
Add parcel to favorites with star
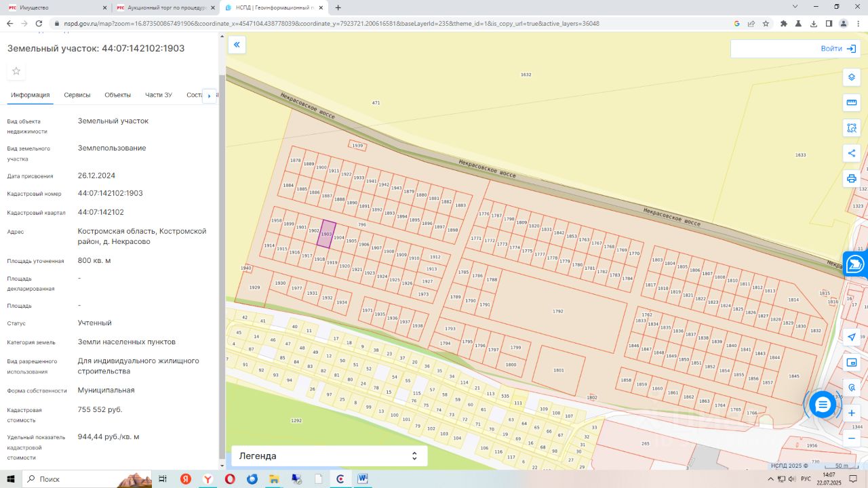click(16, 71)
